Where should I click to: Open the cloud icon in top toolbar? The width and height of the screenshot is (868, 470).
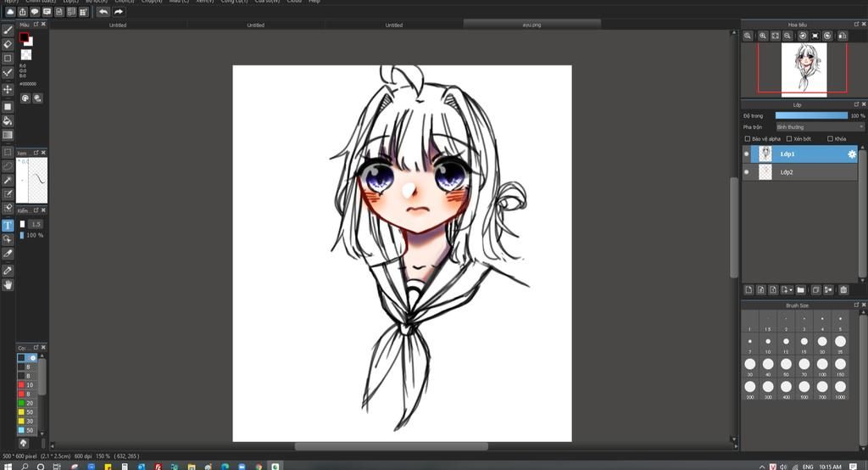click(10, 12)
